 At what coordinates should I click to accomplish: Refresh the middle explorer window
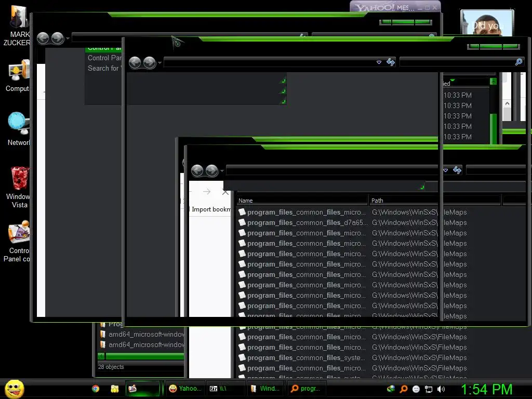391,62
